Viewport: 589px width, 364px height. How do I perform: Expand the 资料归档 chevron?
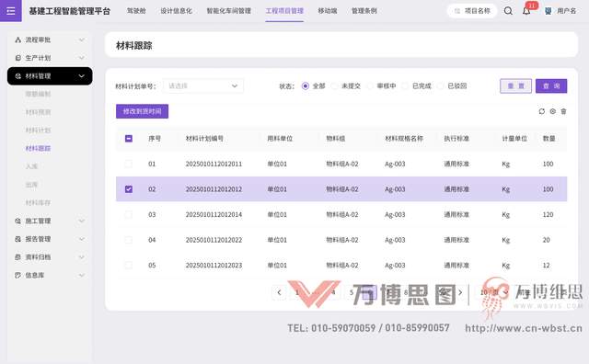[82, 257]
